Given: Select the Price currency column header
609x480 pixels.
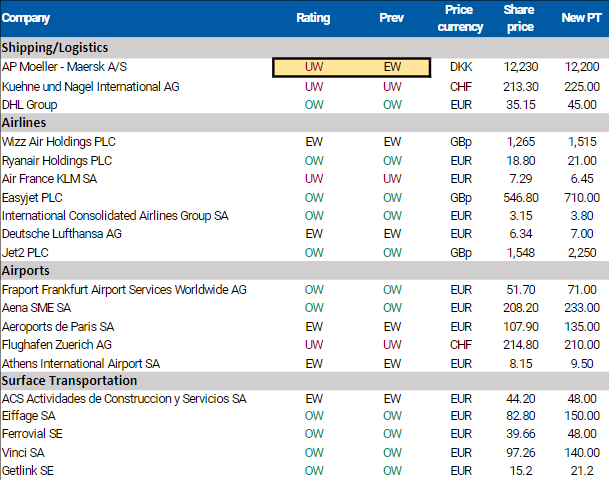Looking at the screenshot, I should pos(460,18).
